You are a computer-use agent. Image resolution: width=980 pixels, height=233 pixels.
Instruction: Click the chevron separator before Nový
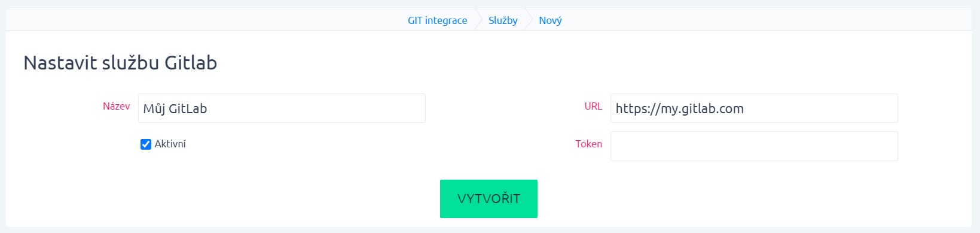pyautogui.click(x=529, y=20)
